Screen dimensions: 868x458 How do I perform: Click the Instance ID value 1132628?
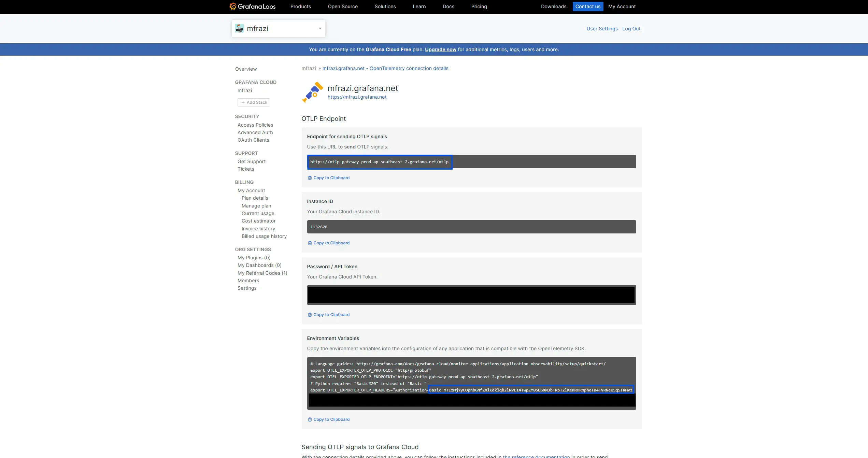coord(319,227)
